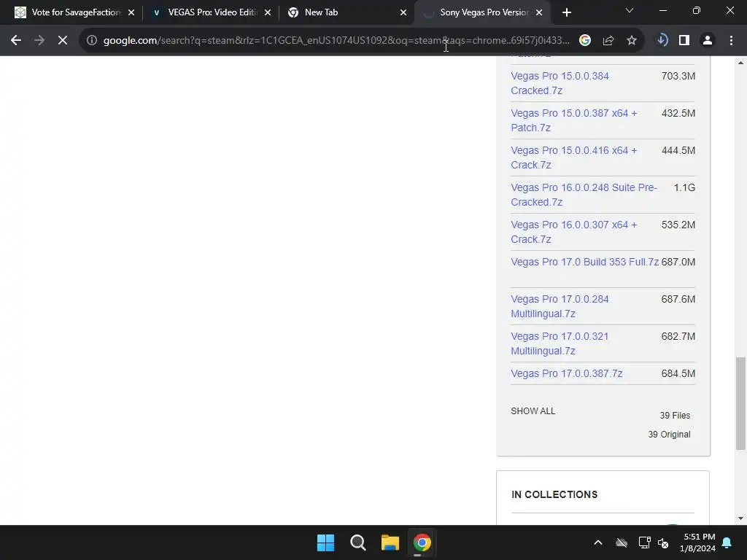Image resolution: width=747 pixels, height=560 pixels.
Task: Open the Windows Start menu
Action: pos(326,542)
